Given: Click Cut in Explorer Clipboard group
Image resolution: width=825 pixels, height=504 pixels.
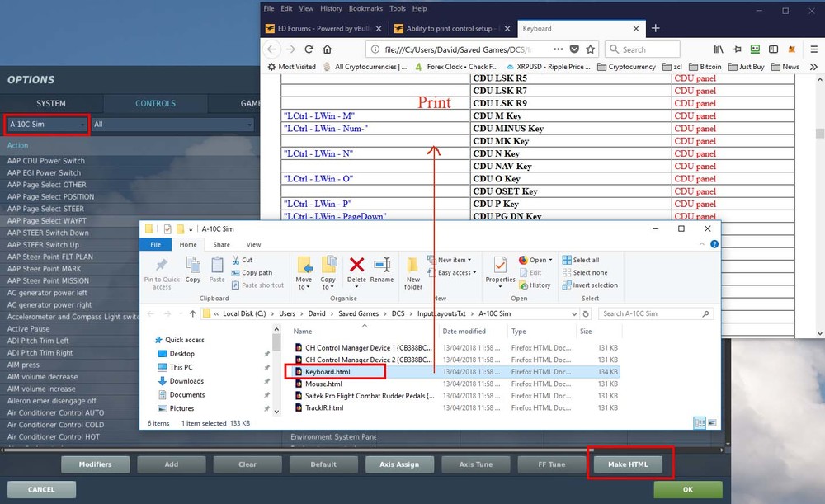Looking at the screenshot, I should pyautogui.click(x=242, y=260).
